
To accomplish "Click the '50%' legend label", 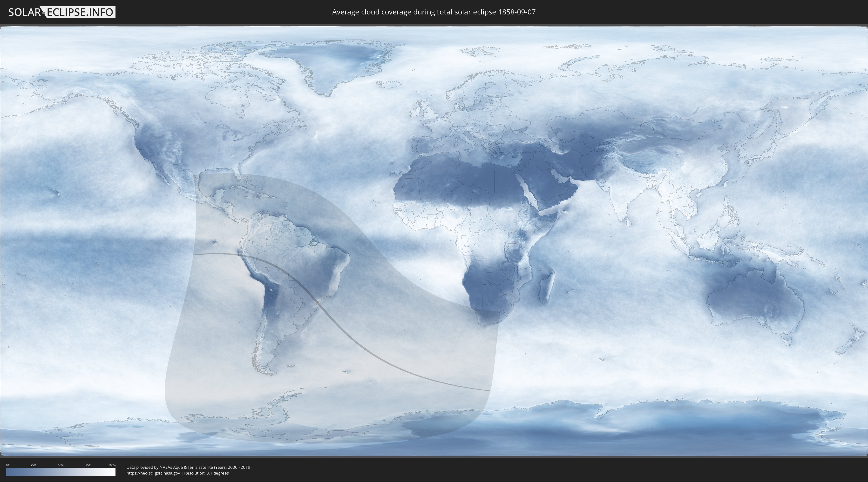I will coord(61,465).
